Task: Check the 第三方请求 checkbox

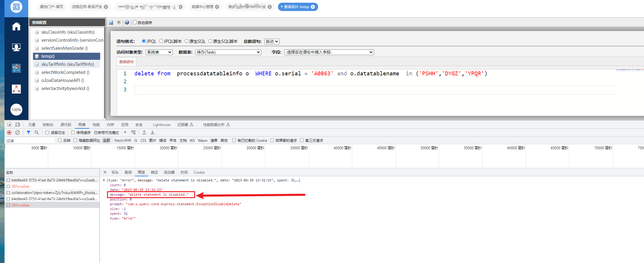Action: [x=302, y=140]
